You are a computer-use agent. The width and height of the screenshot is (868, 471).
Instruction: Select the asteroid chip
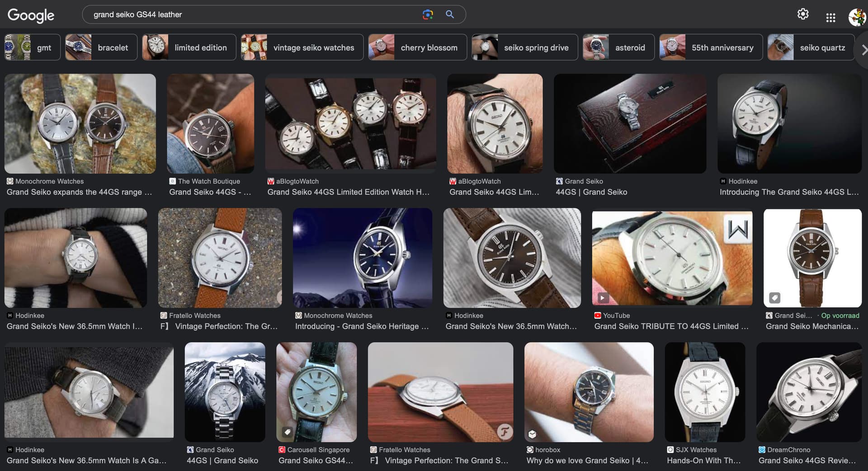[618, 47]
